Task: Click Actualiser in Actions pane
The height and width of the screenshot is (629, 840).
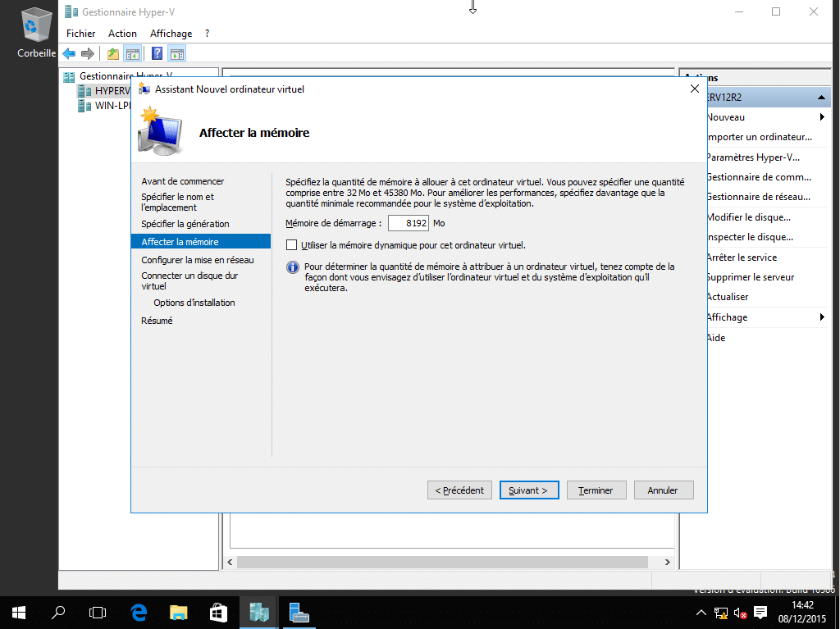Action: [x=728, y=297]
